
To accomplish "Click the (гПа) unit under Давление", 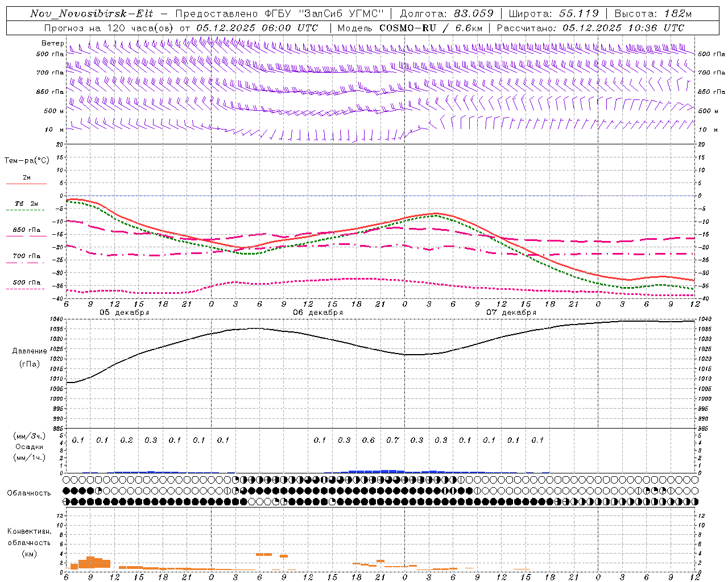I will [29, 364].
